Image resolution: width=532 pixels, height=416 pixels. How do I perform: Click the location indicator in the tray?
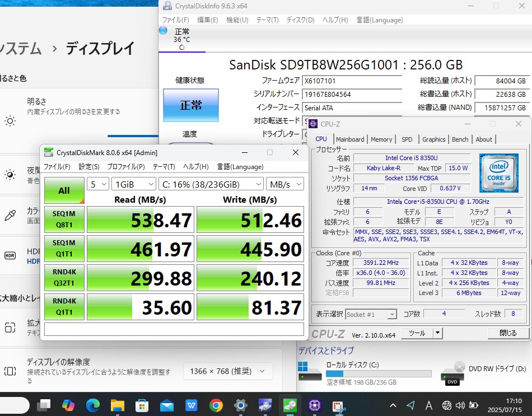(410, 405)
